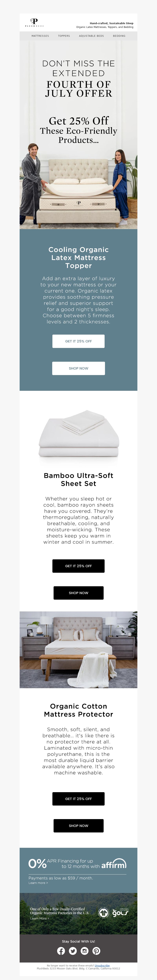157x980 pixels.
Task: Click the Unsubscribe link in footer
Action: click(102, 965)
